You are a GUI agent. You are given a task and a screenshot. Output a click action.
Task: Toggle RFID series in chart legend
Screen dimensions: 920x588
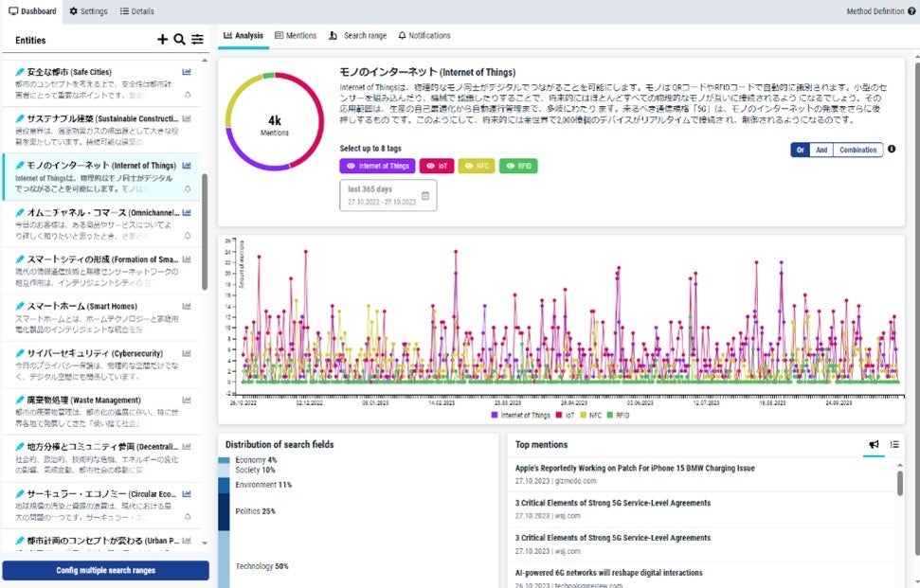click(618, 415)
